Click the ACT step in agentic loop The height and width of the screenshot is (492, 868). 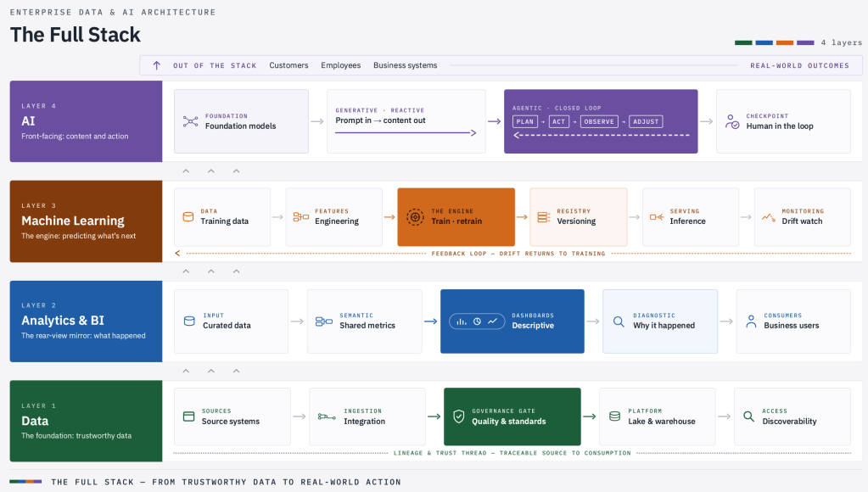pyautogui.click(x=559, y=121)
